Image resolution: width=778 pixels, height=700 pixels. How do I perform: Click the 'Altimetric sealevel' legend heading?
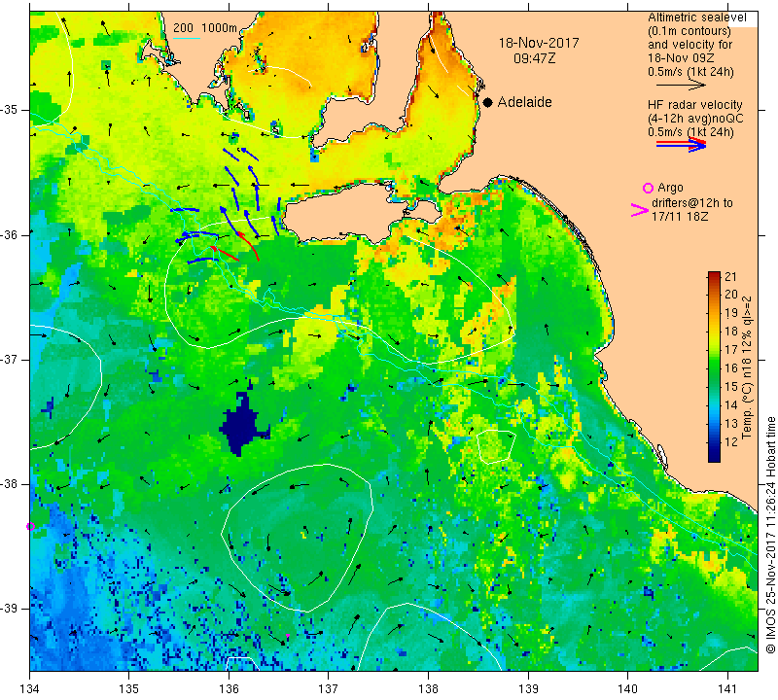pyautogui.click(x=696, y=17)
